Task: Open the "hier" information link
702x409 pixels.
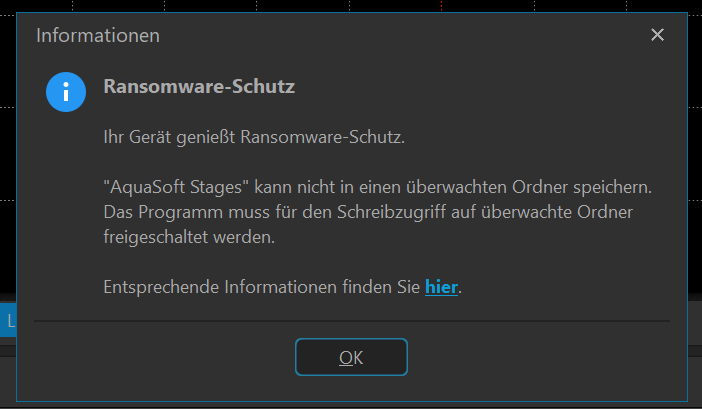Action: tap(441, 287)
